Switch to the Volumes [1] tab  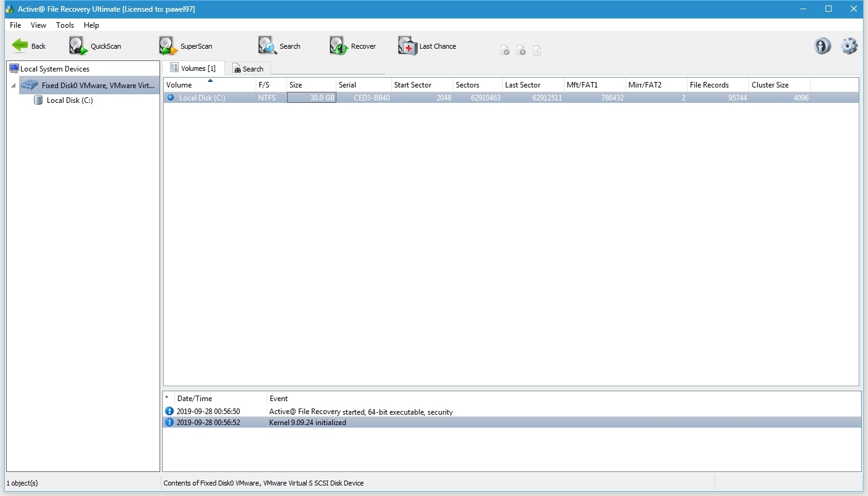click(x=193, y=68)
